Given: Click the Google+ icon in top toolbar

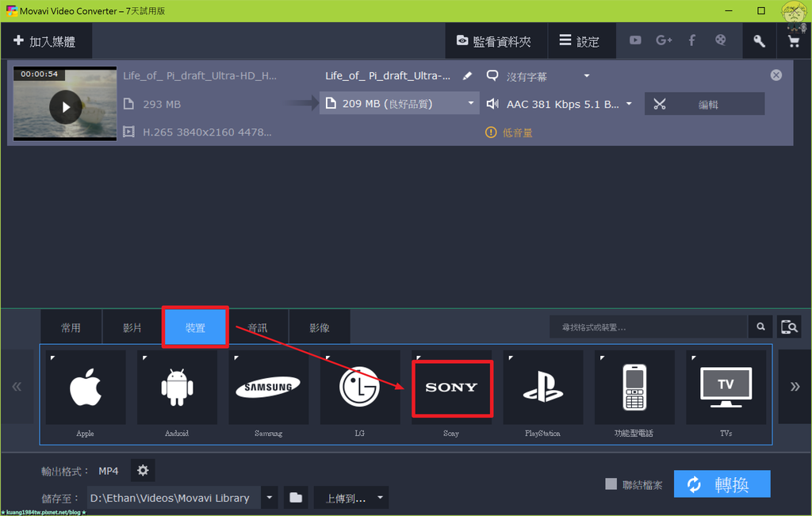Looking at the screenshot, I should [664, 40].
